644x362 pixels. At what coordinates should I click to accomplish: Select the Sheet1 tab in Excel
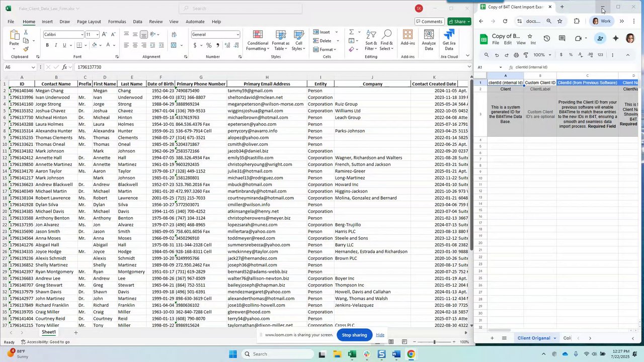coord(48,332)
